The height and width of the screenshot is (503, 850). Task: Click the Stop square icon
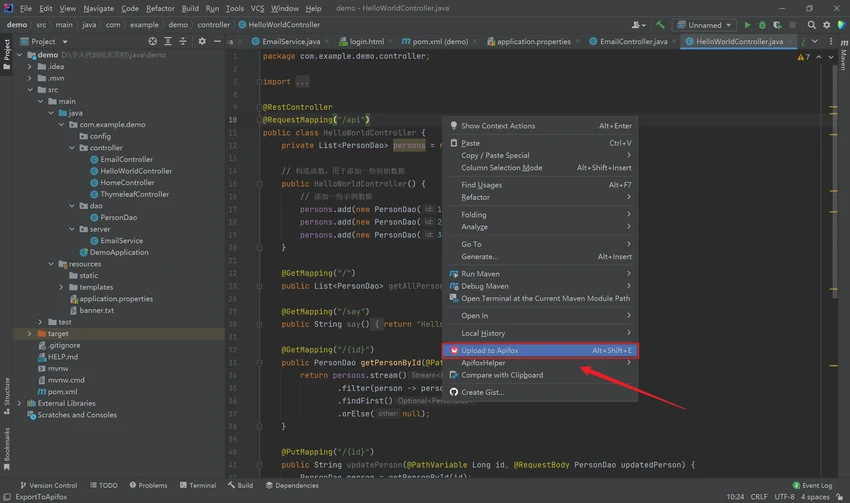pyautogui.click(x=793, y=25)
